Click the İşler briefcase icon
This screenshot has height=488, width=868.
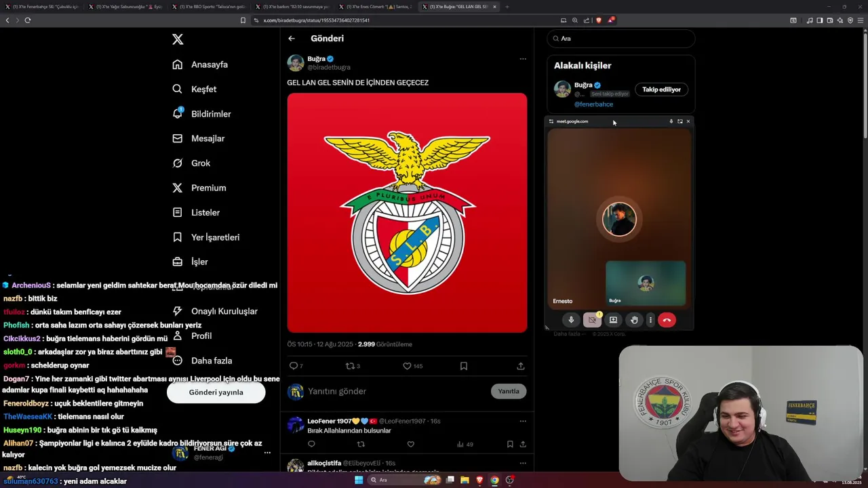pyautogui.click(x=178, y=262)
